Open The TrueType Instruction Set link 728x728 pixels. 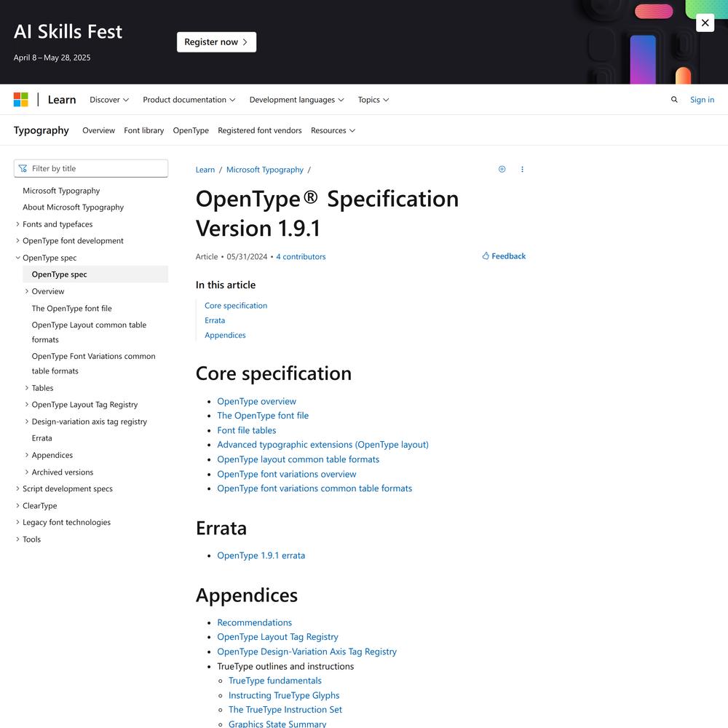[285, 710]
